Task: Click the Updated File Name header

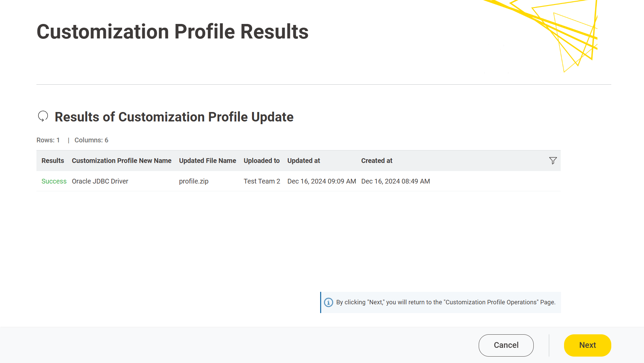Action: coord(207,161)
